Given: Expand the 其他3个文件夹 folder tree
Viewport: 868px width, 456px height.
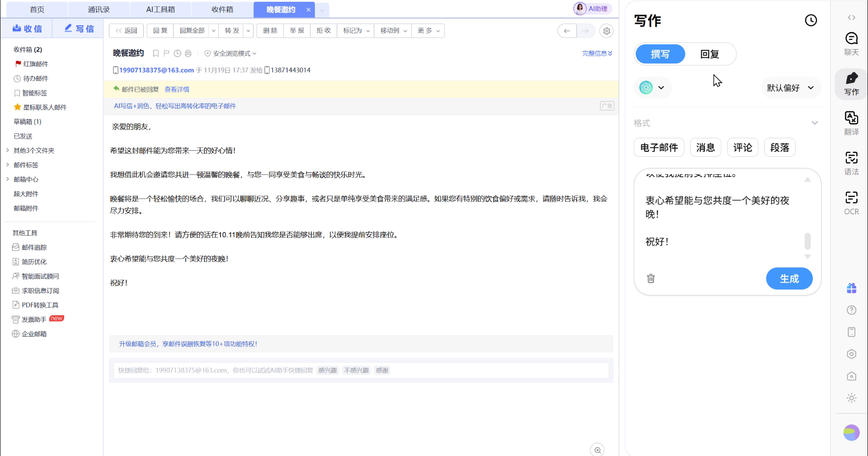Looking at the screenshot, I should (x=8, y=150).
